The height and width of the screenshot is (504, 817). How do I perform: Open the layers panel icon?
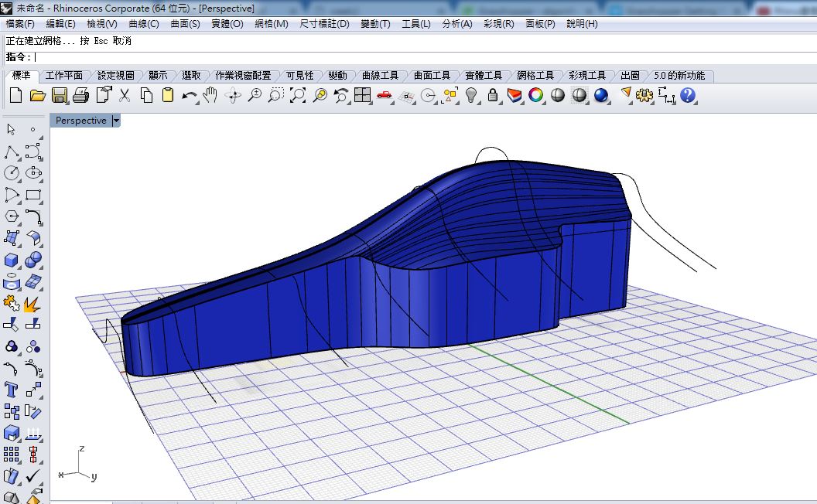pyautogui.click(x=514, y=95)
